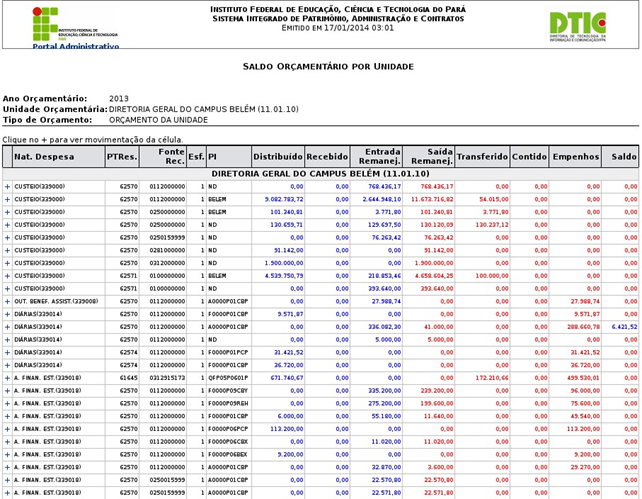
Task: Click the Empenhos value 29.270,00
Action: [x=585, y=467]
